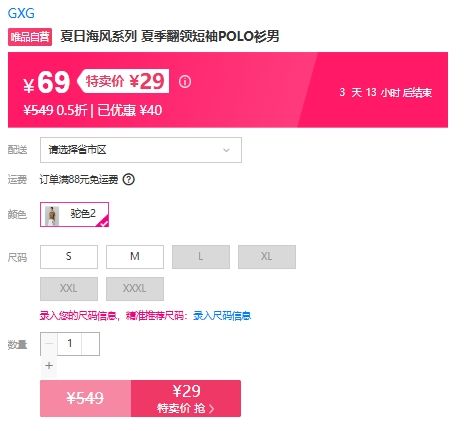Select the 驼色2 color swatch
Screen dimensions: 466x431
(x=74, y=214)
